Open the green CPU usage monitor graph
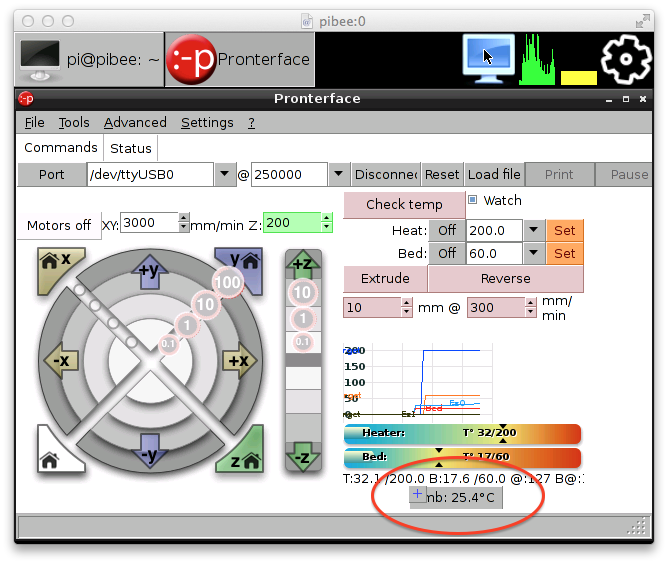The width and height of the screenshot is (668, 564). (537, 60)
